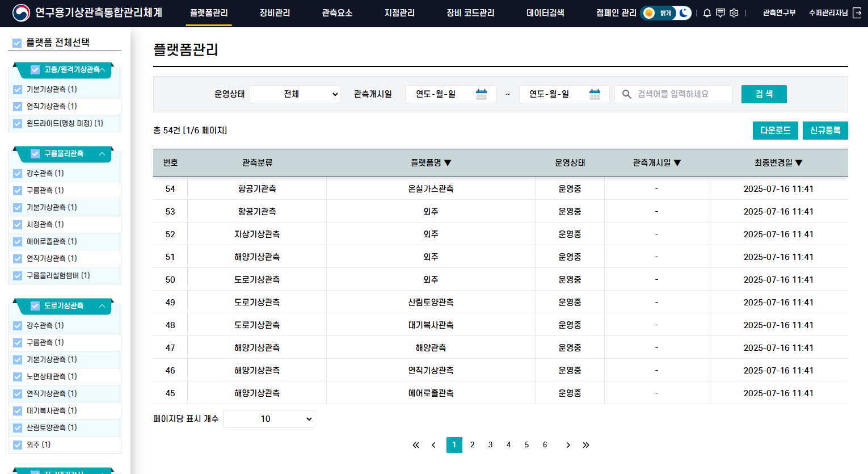Click the end date 연도-월-일 field
Viewport: 868px width, 474px height.
tap(564, 94)
